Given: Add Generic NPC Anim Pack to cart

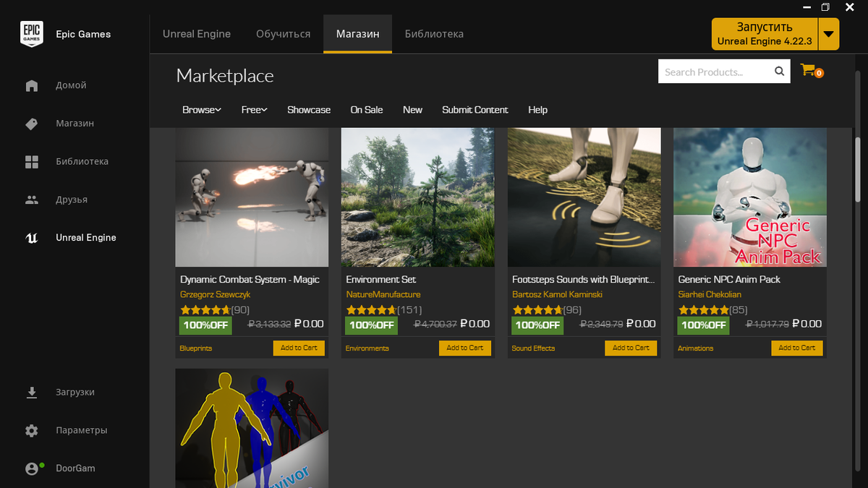Looking at the screenshot, I should [797, 348].
